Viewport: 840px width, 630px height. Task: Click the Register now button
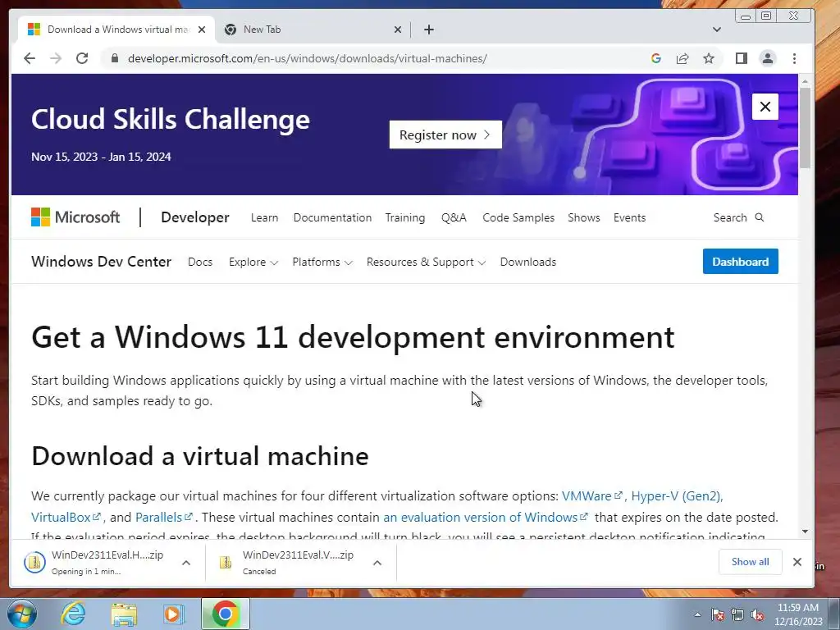point(445,135)
